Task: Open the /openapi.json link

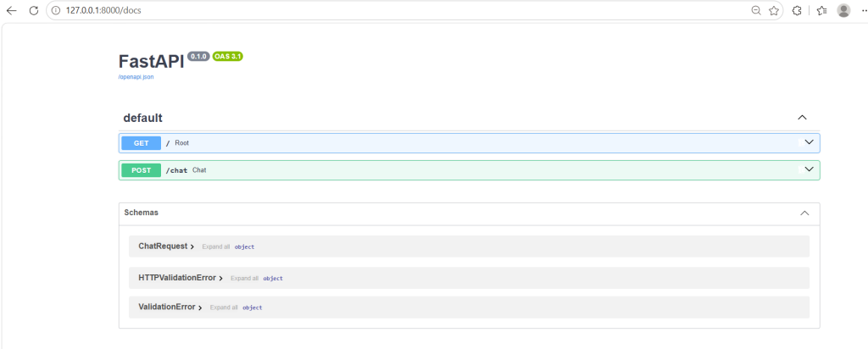Action: pos(136,77)
